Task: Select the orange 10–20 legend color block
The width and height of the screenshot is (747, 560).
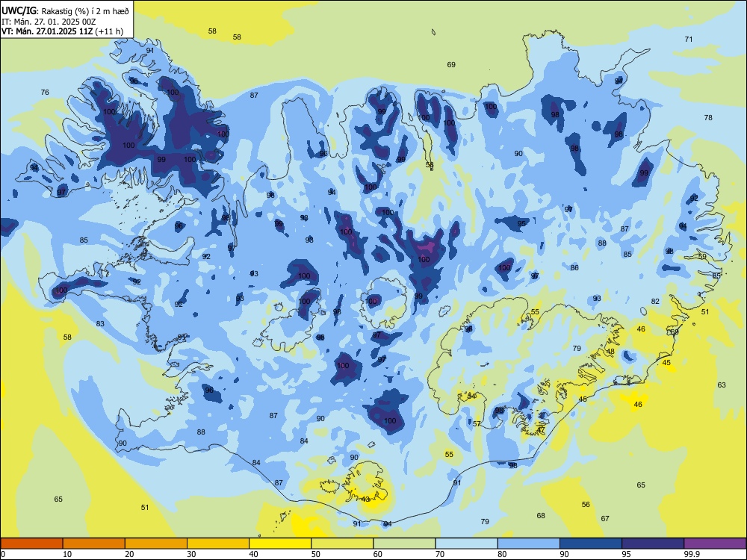Action: tap(94, 544)
